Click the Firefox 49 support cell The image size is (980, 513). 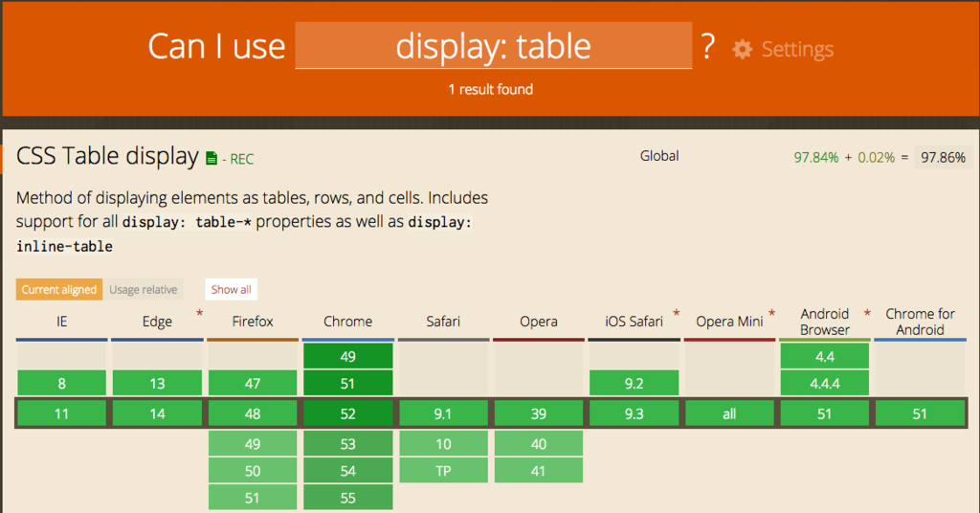[253, 444]
